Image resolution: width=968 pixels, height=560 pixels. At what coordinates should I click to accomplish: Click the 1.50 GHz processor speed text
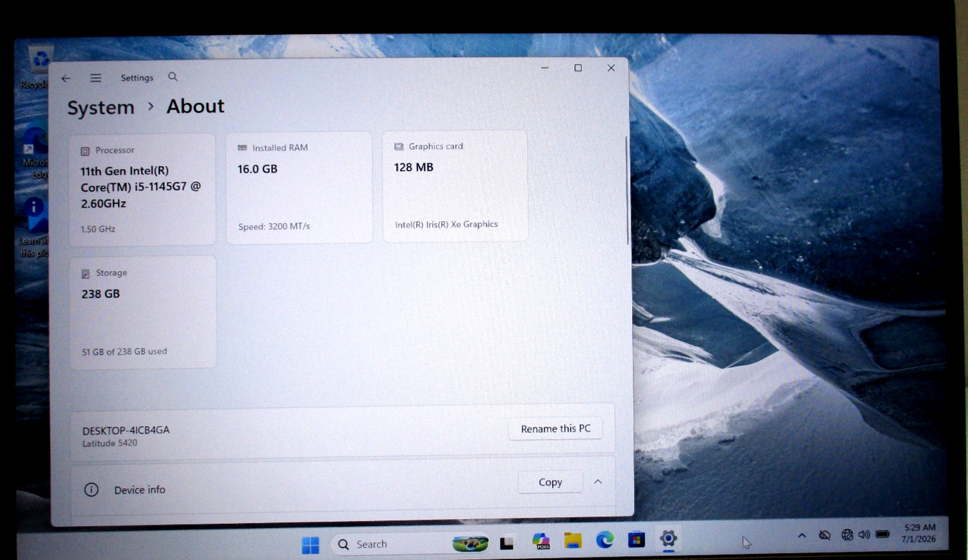(x=98, y=229)
